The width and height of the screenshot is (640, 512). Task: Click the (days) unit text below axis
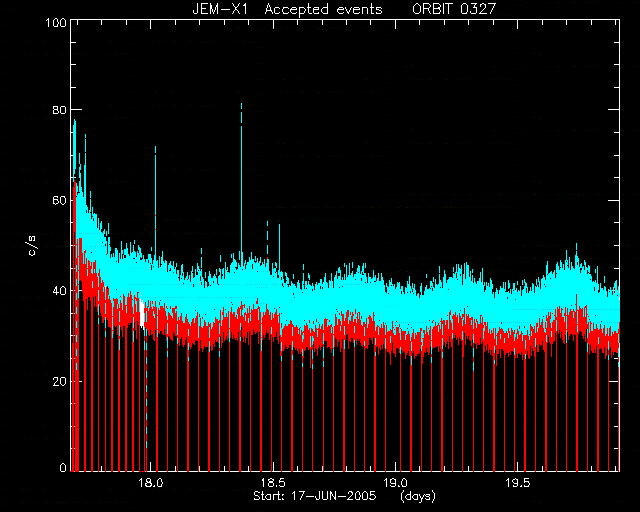tap(418, 496)
